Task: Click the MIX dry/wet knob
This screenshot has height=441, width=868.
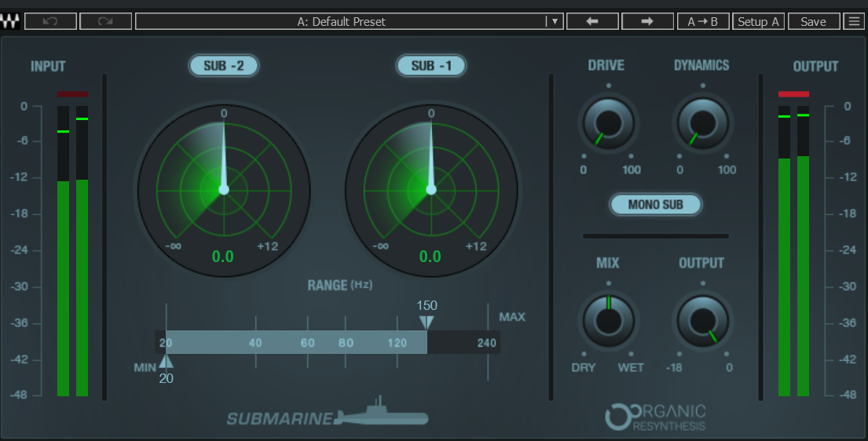Action: [x=608, y=321]
